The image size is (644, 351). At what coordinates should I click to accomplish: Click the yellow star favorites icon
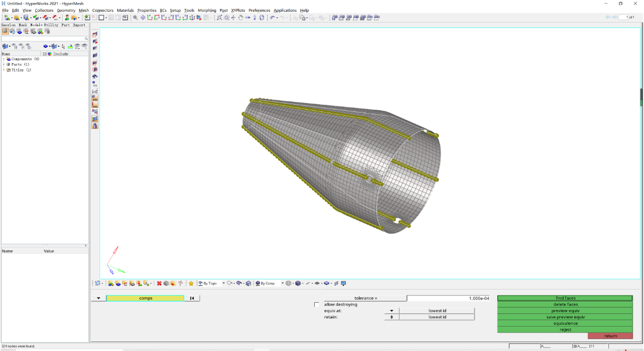tap(191, 283)
